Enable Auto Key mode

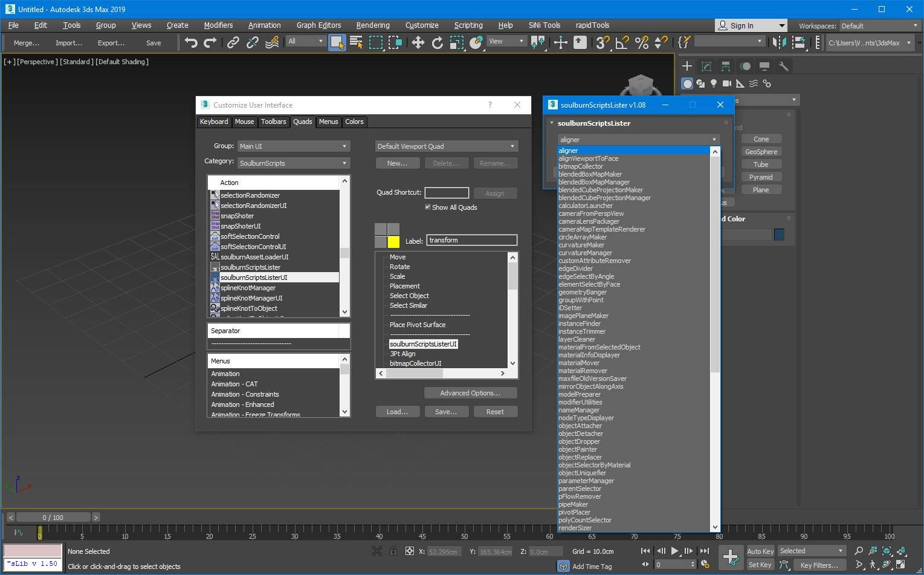pos(760,551)
